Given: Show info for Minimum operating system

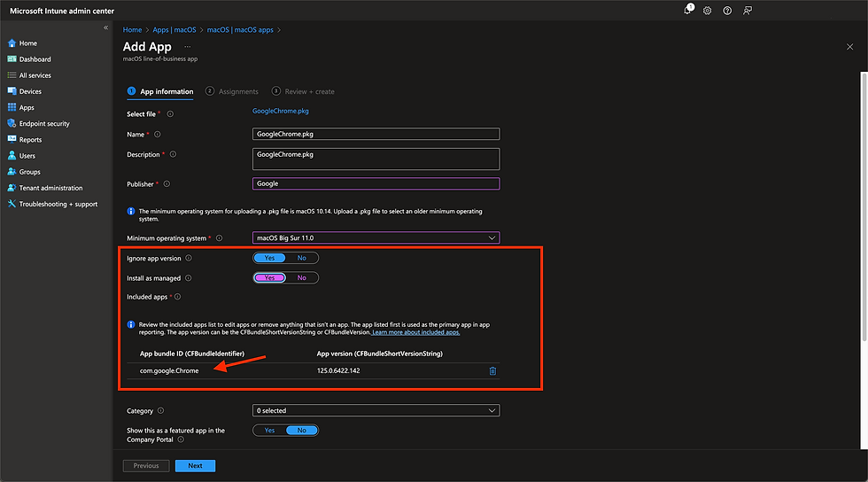Looking at the screenshot, I should (x=220, y=238).
